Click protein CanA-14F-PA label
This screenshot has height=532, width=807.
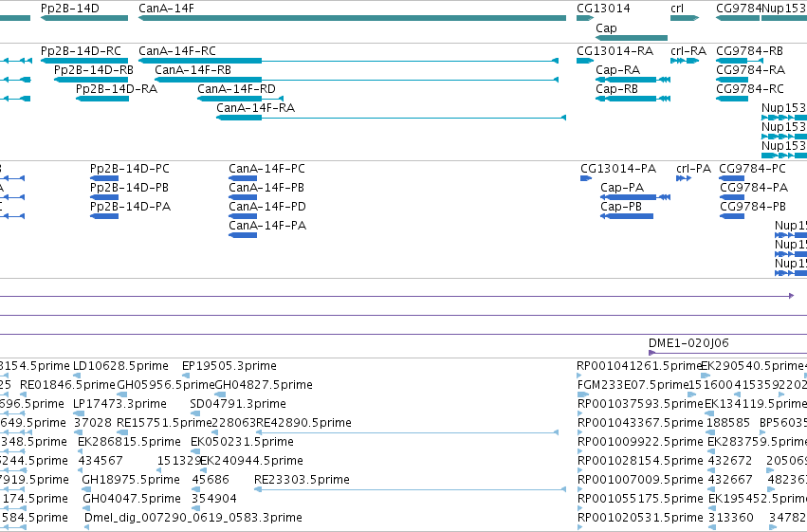pos(267,226)
